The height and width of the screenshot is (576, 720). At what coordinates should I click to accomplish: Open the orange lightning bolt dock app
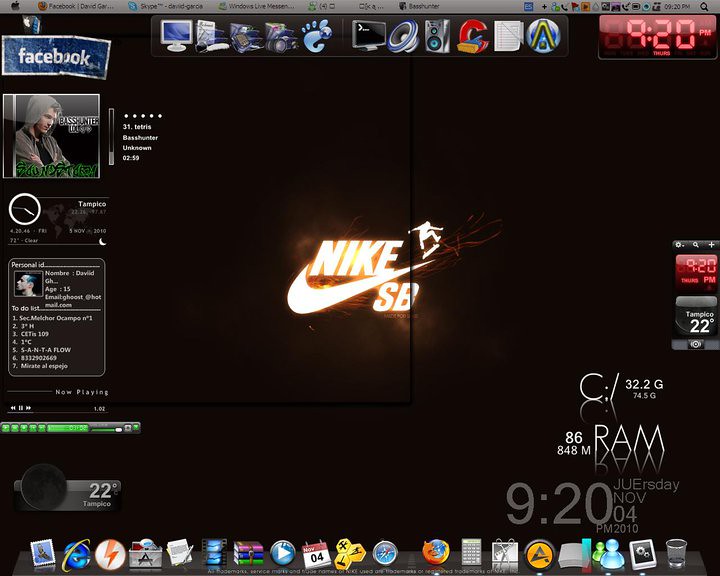pos(110,554)
